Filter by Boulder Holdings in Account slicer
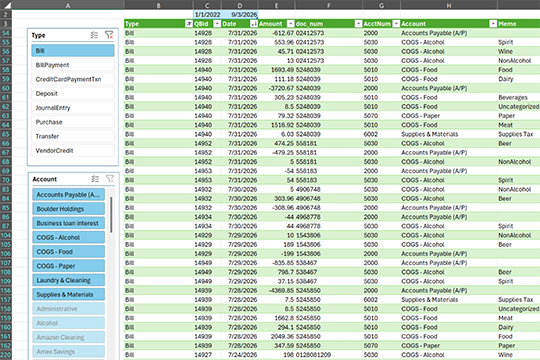540x360 pixels. click(x=69, y=209)
